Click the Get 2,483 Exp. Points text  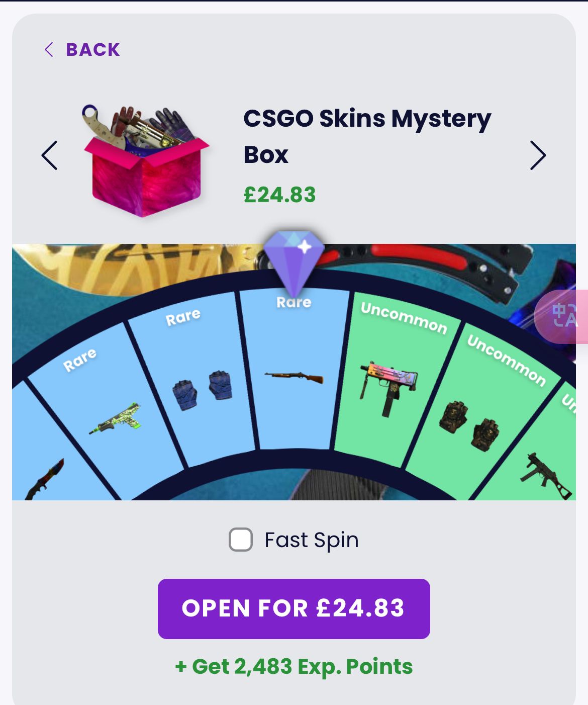click(x=294, y=667)
